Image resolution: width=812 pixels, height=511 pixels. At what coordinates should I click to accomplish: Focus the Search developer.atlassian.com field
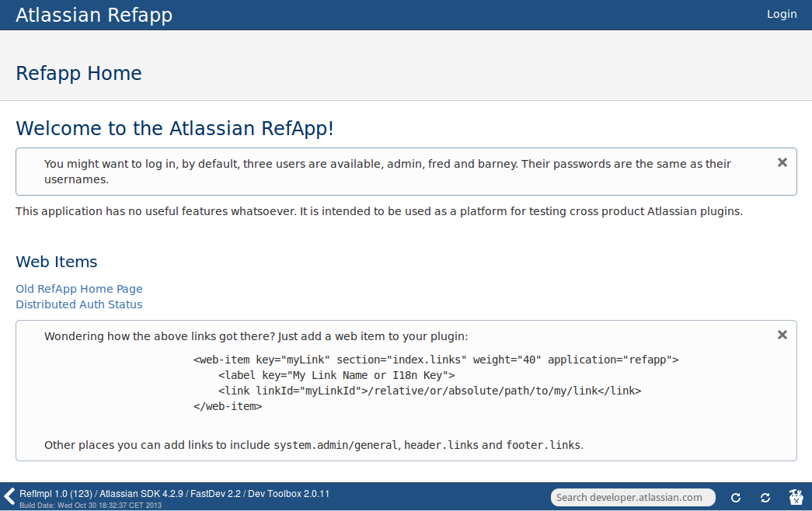point(633,498)
